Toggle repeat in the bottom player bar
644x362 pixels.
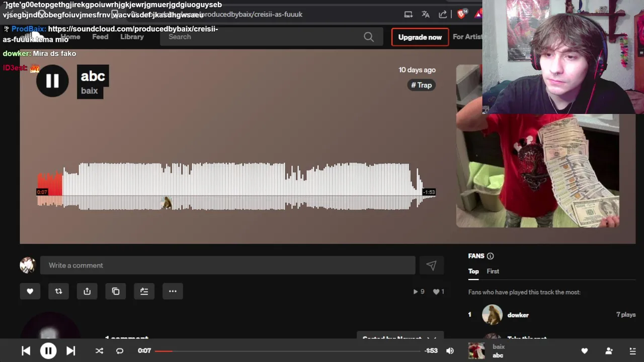point(120,351)
